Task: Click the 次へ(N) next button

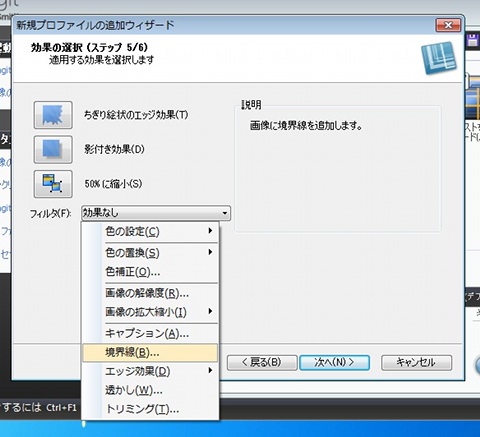Action: (x=334, y=362)
